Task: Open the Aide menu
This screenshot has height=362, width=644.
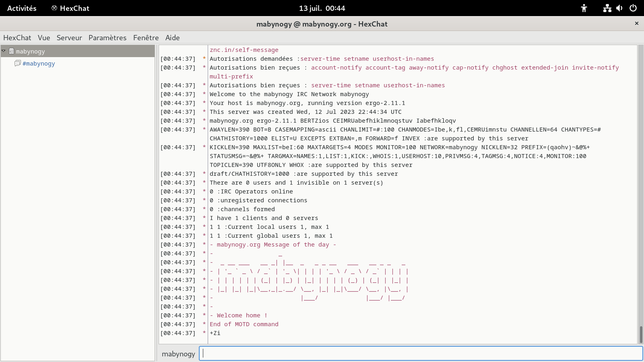Action: point(172,38)
